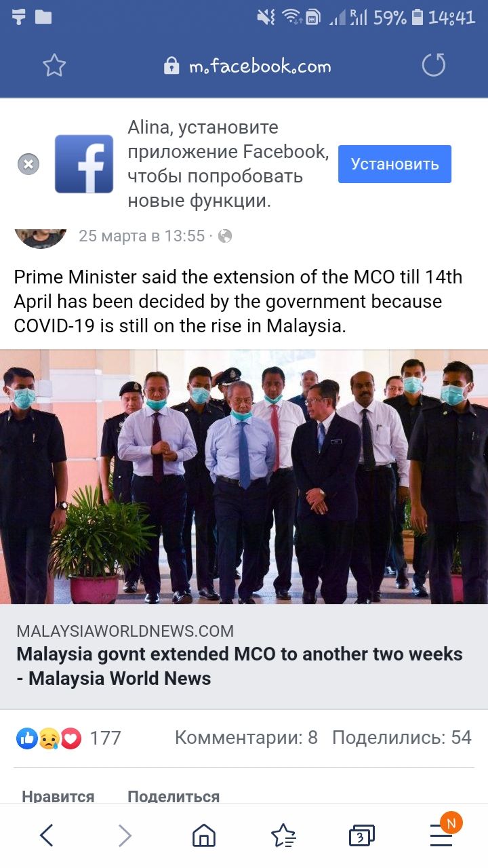Screen dimensions: 488x868
Task: Open Комментарии: 8 comments
Action: (x=246, y=738)
